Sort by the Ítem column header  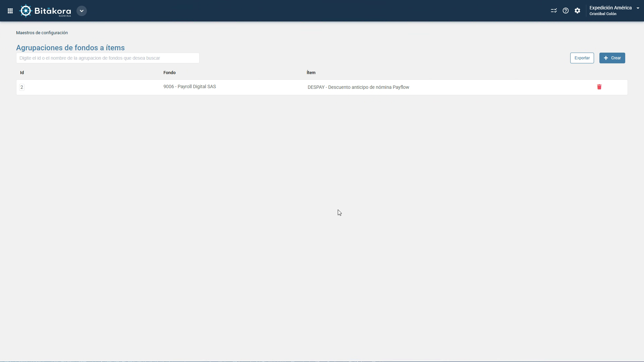[311, 72]
